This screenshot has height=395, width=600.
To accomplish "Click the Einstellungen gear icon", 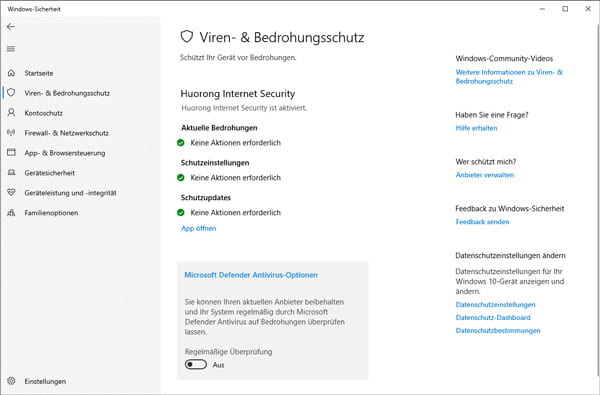I will (11, 381).
